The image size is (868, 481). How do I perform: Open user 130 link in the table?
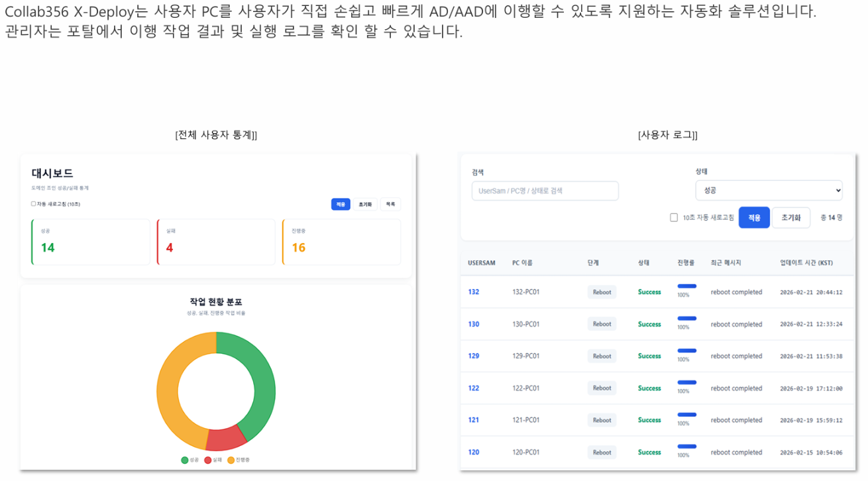pyautogui.click(x=474, y=325)
